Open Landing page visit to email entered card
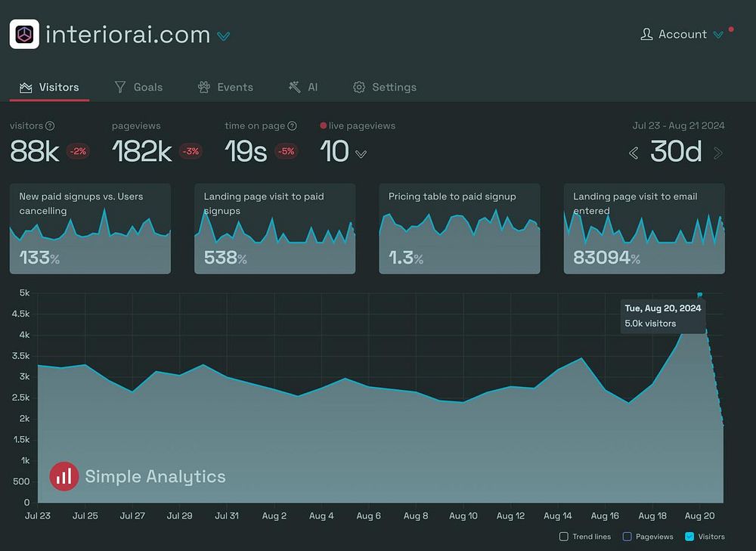Screen dimensions: 756x551 point(644,228)
